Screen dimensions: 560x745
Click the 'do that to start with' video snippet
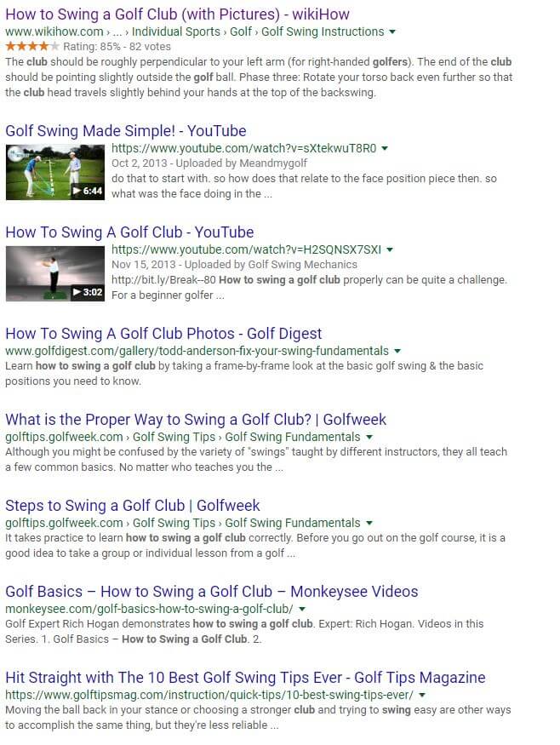click(x=304, y=186)
